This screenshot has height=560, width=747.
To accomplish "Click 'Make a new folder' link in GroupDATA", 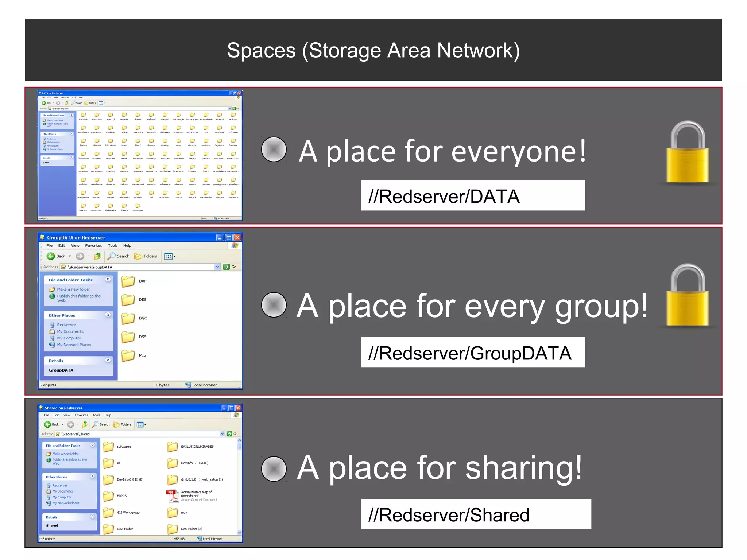I will pos(73,289).
